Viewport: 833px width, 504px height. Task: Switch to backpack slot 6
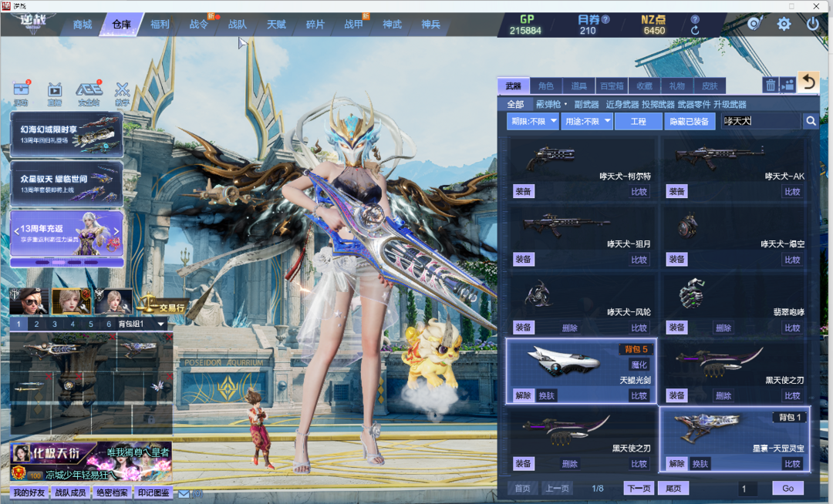click(109, 324)
